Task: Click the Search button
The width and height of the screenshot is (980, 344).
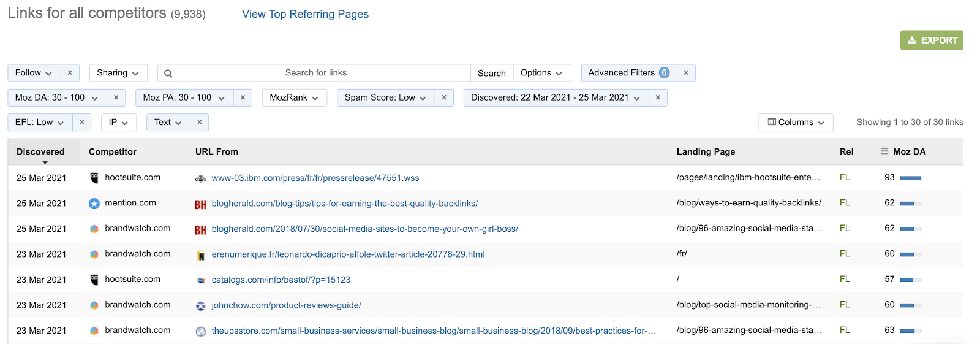Action: (492, 73)
